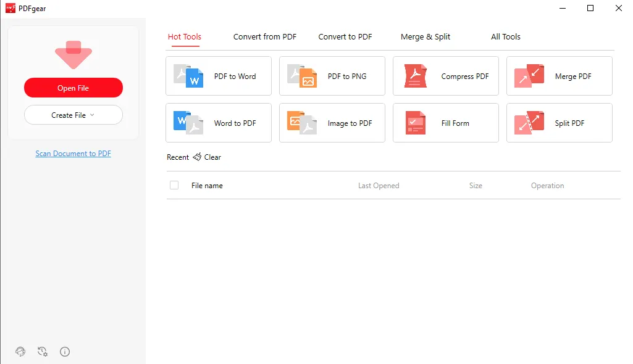Viewport: 633px width, 364px height.
Task: Open the Convert to PDF tab
Action: (x=345, y=36)
